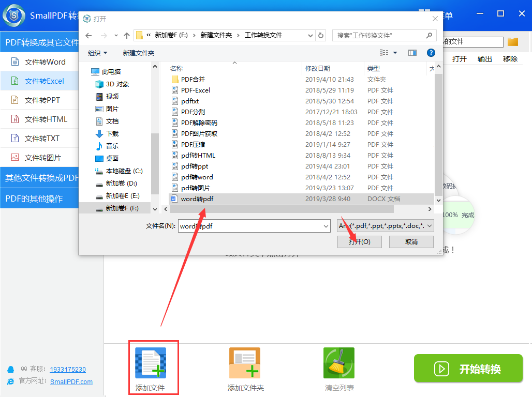This screenshot has width=532, height=397.
Task: Toggle the preview pane icon
Action: click(412, 53)
